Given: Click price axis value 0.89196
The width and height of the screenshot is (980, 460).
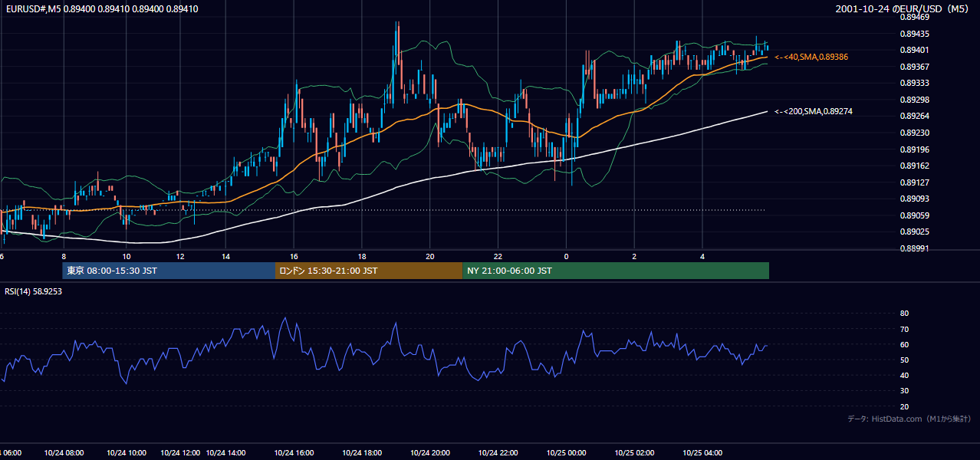Looking at the screenshot, I should (x=916, y=149).
